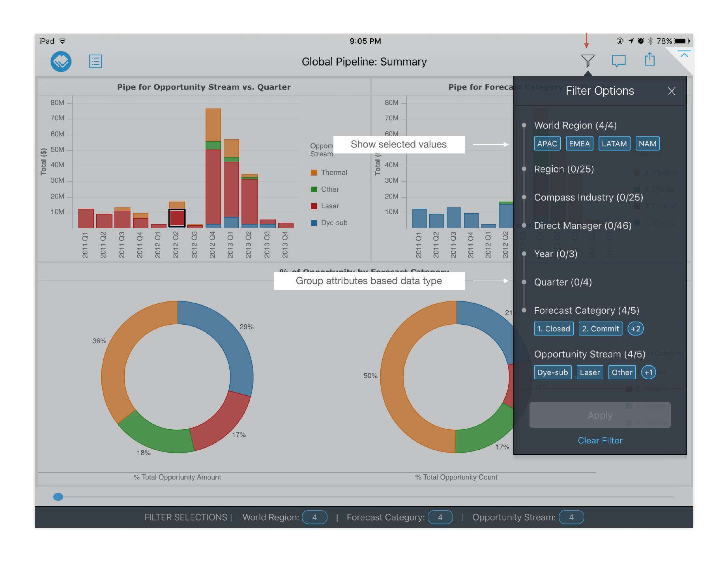This screenshot has height=563, width=728.
Task: Toggle the APAC world region chip
Action: [547, 144]
